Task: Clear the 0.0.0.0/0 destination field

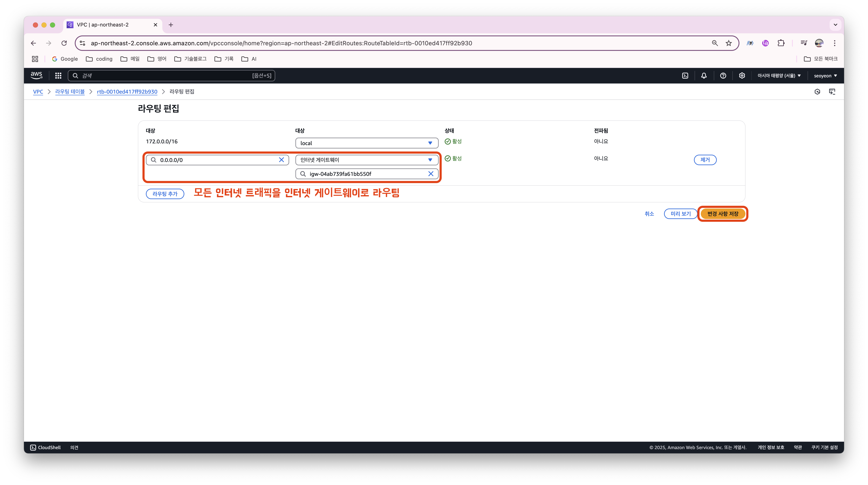Action: click(281, 160)
